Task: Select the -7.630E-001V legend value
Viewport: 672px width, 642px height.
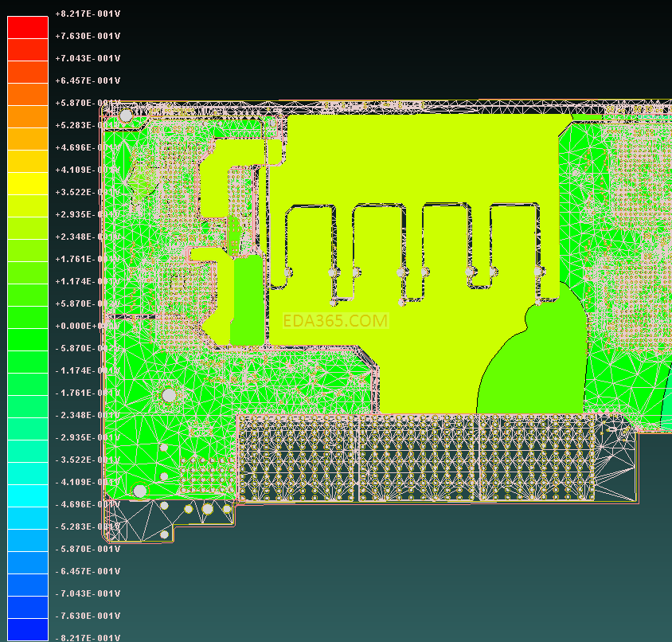Action: click(88, 616)
